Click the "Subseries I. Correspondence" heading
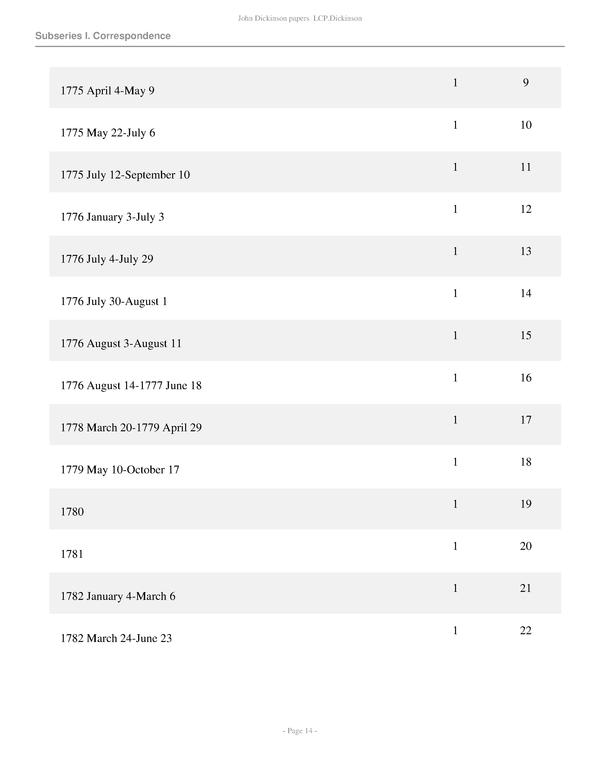The image size is (600, 776). click(102, 36)
